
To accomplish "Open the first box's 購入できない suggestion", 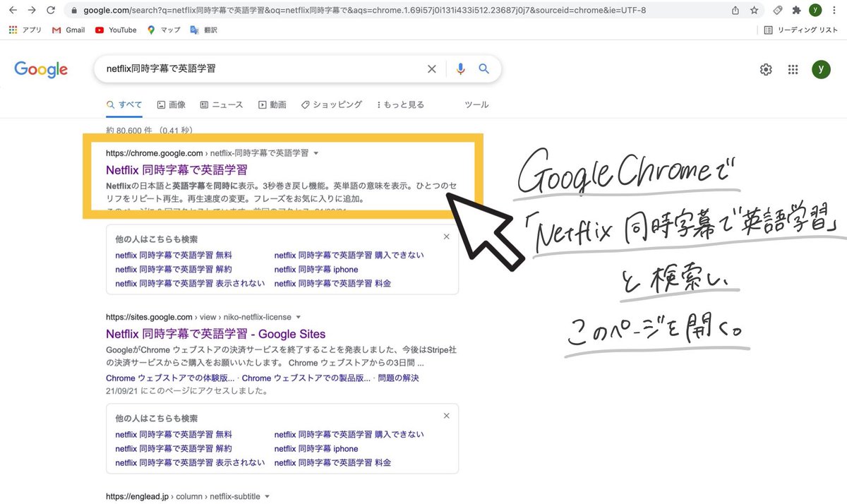I will click(x=349, y=255).
